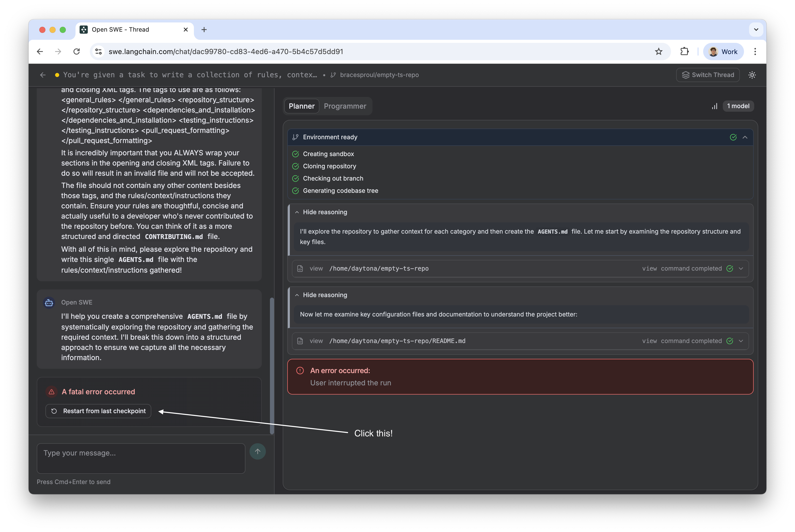Open Chrome three-dot menu
This screenshot has width=795, height=532.
(755, 52)
